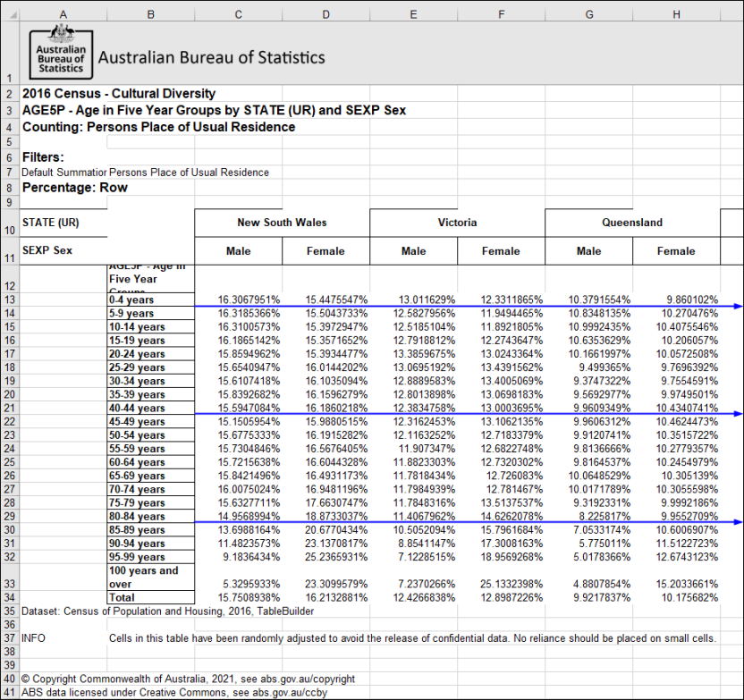Viewport: 744px width, 700px height.
Task: Click the 'Dataset: Census of Population and Housing' cell
Action: [168, 611]
